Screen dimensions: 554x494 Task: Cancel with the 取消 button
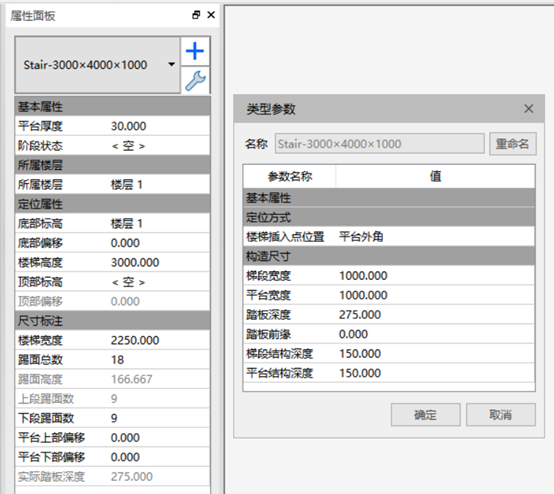click(501, 414)
